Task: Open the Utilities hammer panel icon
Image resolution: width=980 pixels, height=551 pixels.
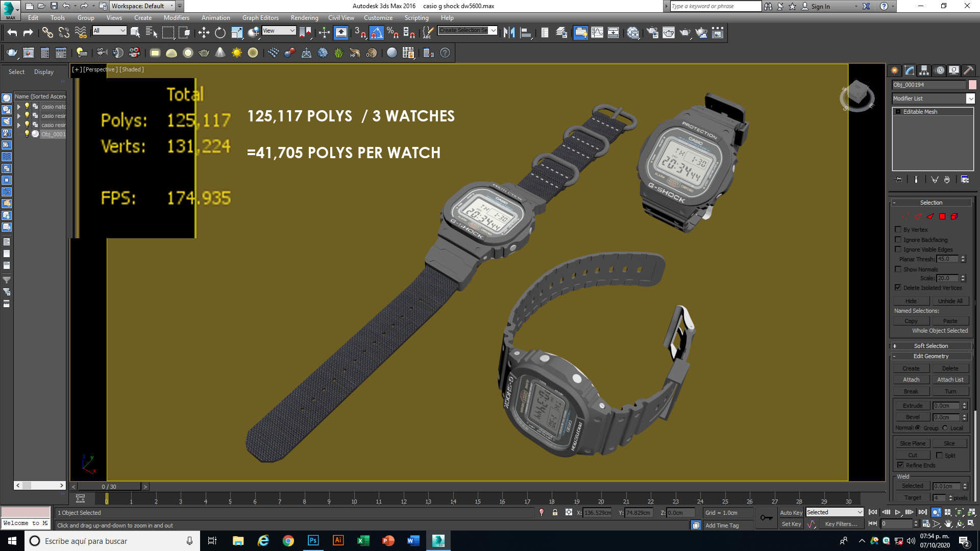Action: coord(968,70)
